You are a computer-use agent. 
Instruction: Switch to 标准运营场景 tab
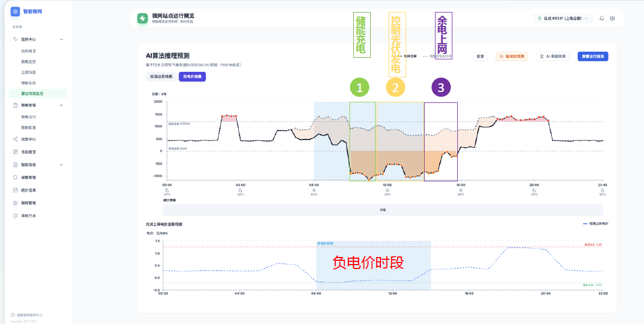coord(161,77)
